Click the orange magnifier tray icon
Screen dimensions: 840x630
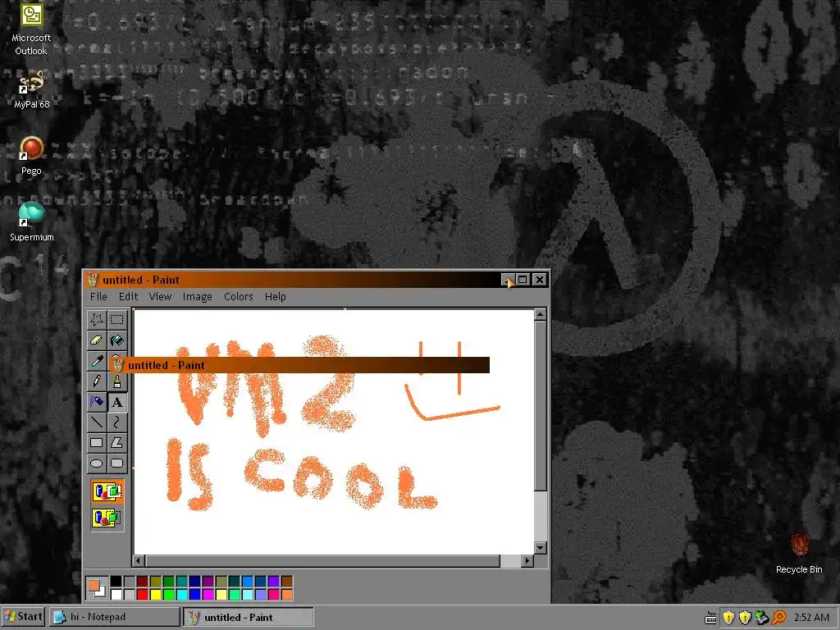click(x=779, y=618)
